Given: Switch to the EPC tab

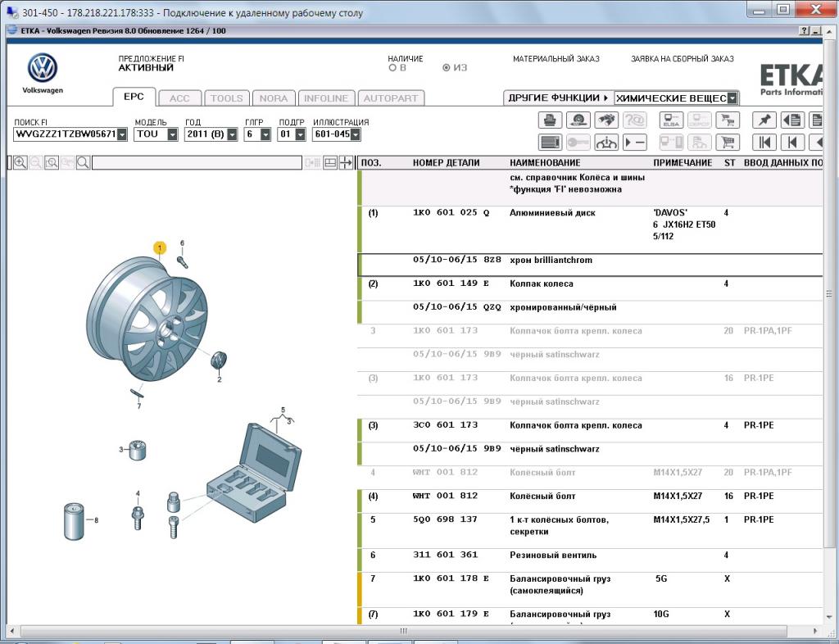Looking at the screenshot, I should [134, 97].
